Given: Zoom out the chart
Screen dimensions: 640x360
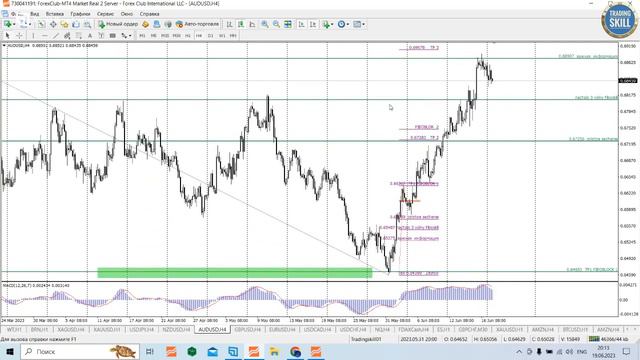Looking at the screenshot, I should click(276, 24).
